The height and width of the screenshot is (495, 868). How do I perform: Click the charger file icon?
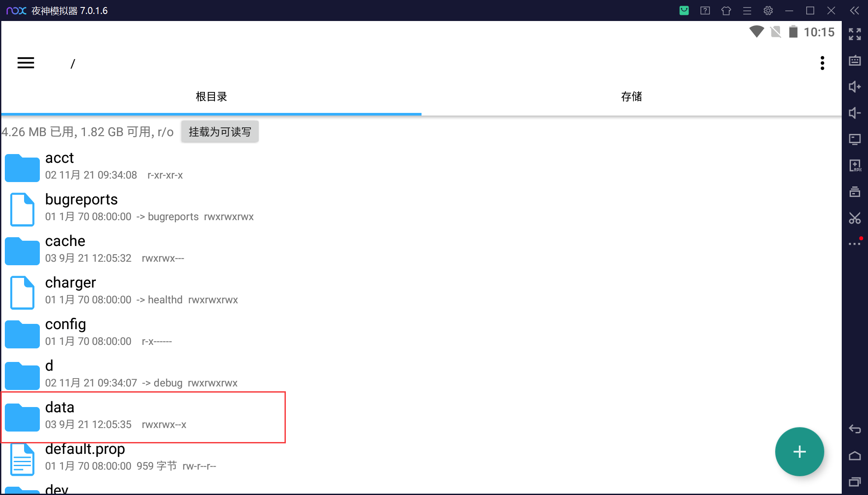22,292
